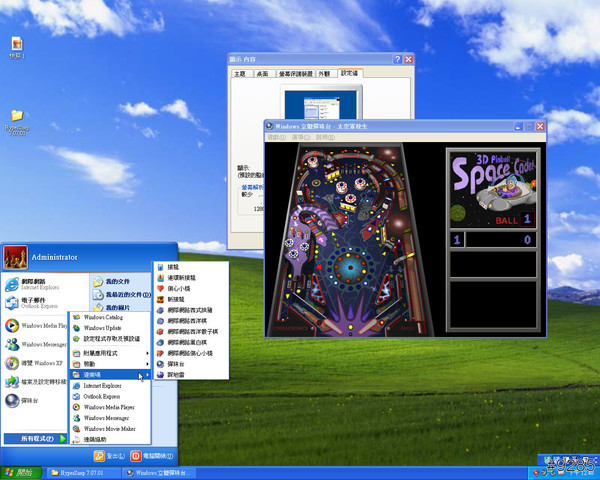
Task: Launch Windows Movie Maker from programs list
Action: [x=109, y=428]
